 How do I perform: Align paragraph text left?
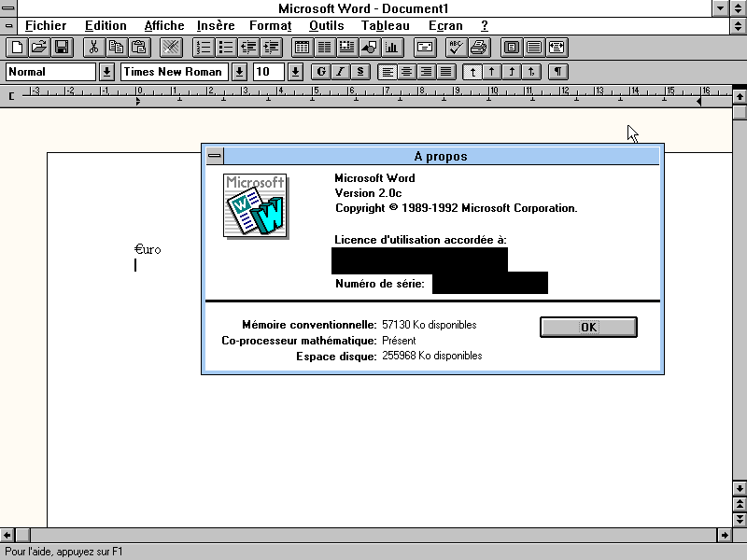pyautogui.click(x=388, y=72)
